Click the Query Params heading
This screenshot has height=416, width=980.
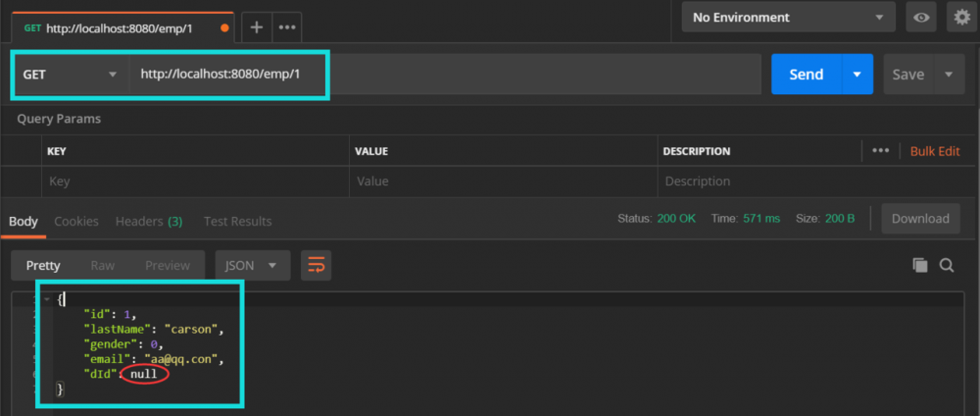click(x=59, y=119)
